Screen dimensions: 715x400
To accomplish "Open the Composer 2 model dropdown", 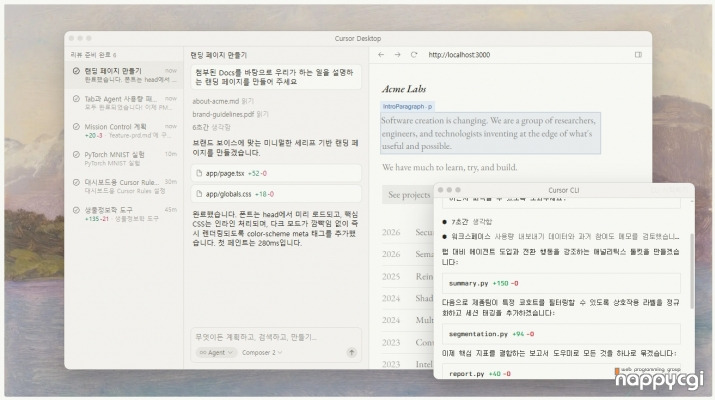I will tap(262, 353).
